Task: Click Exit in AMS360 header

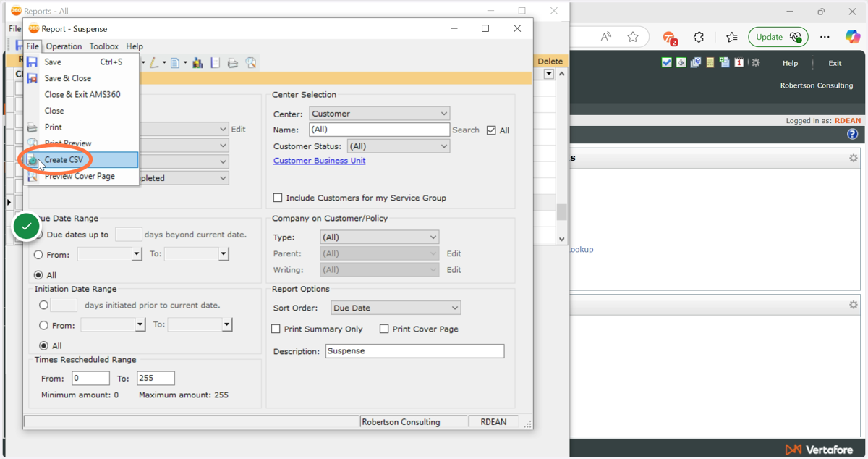Action: [x=835, y=63]
